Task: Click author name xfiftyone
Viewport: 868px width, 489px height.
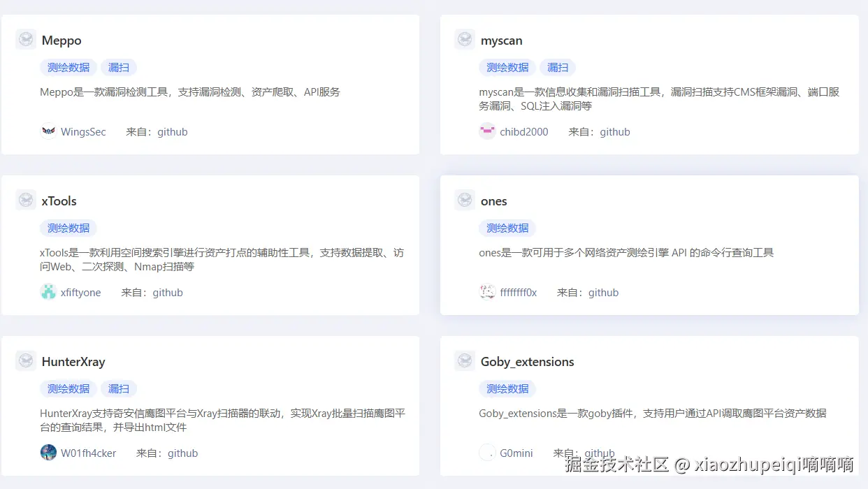Action: coord(81,293)
